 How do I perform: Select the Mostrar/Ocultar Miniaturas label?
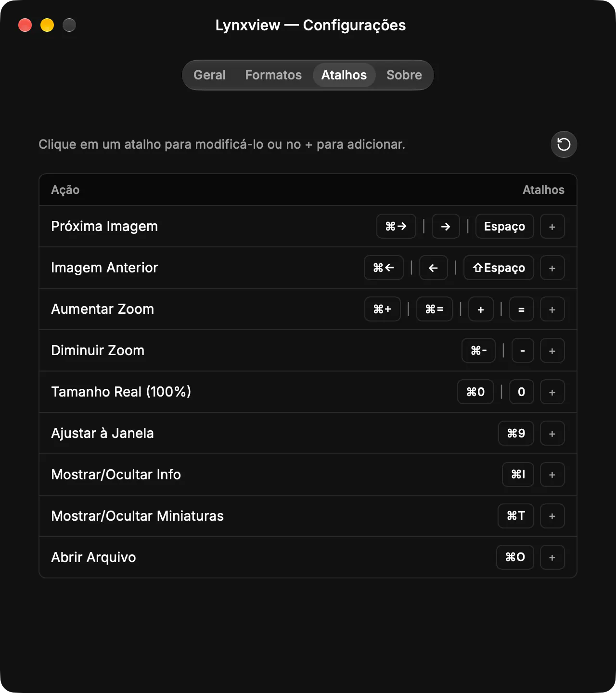tap(138, 516)
